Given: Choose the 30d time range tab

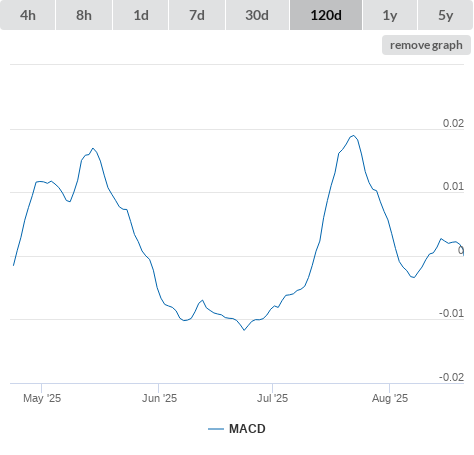Looking at the screenshot, I should click(257, 15).
